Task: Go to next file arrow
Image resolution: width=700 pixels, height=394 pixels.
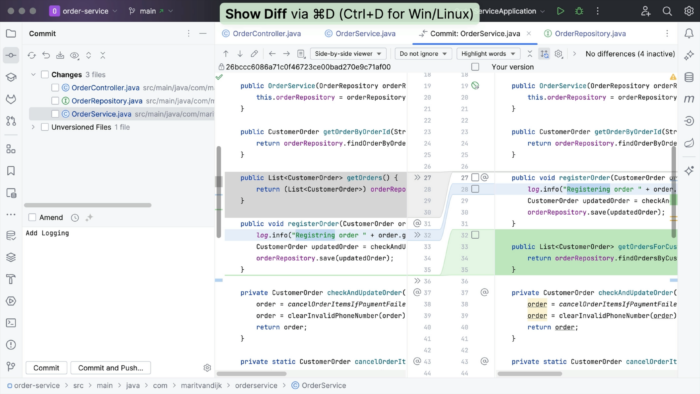Action: (x=287, y=54)
